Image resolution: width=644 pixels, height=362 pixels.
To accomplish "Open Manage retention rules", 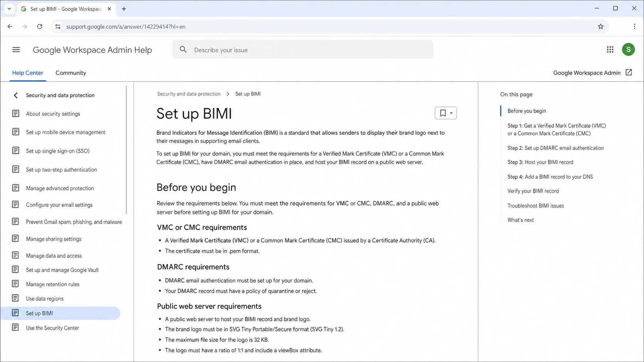I will 53,284.
